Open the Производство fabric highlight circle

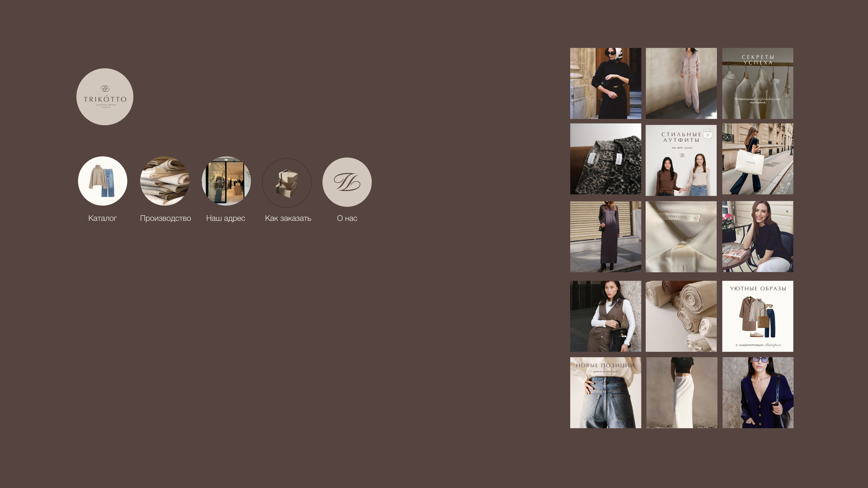[165, 181]
